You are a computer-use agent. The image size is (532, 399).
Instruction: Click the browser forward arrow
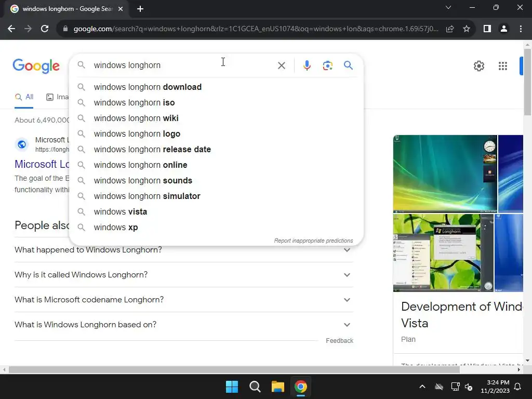point(28,29)
